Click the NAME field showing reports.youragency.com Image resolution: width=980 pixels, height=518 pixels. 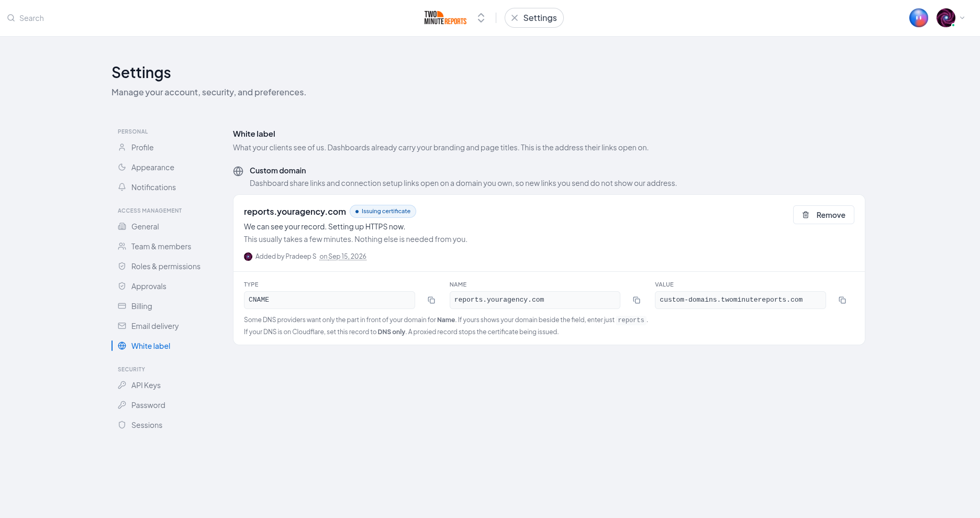534,300
